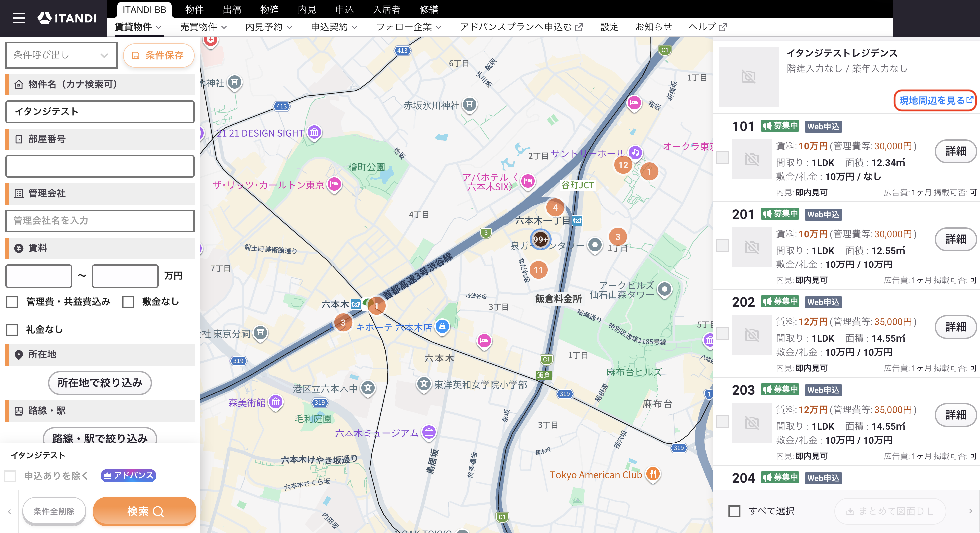980x533 pixels.
Task: Click the 管理会社名を入力 field
Action: tap(100, 221)
